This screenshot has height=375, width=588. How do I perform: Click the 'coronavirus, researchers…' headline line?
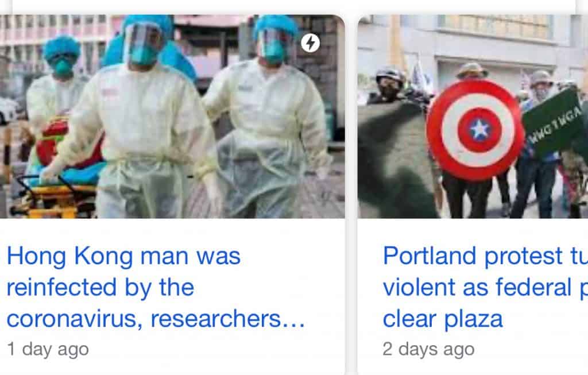coord(156,319)
